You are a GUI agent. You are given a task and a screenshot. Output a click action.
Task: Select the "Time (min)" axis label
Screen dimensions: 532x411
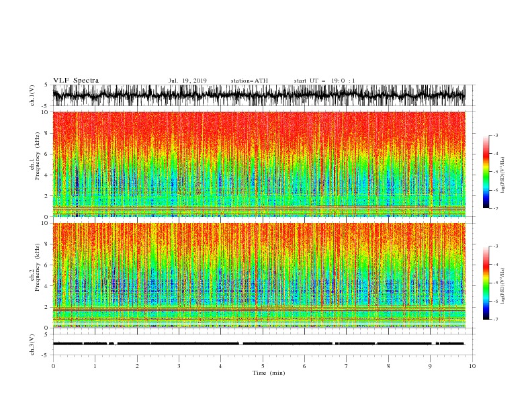(269, 373)
